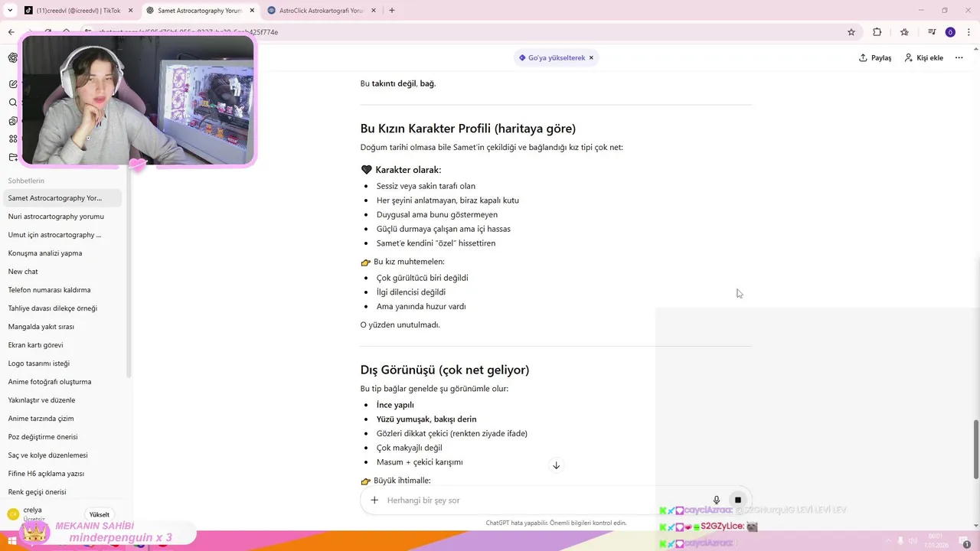Open the browser extensions puzzle icon
Image resolution: width=980 pixels, height=551 pixels.
point(877,32)
